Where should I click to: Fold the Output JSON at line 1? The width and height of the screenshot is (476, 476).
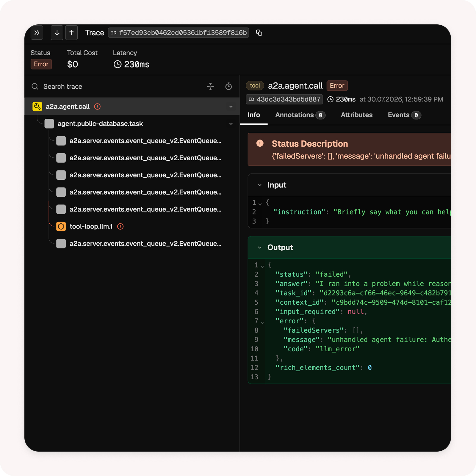tap(262, 266)
